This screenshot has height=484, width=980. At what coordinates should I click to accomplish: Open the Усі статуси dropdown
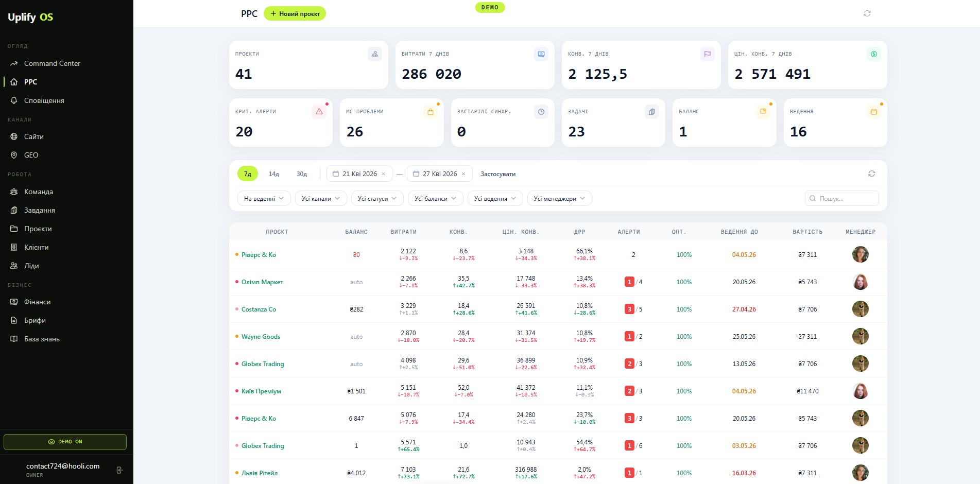click(x=377, y=198)
